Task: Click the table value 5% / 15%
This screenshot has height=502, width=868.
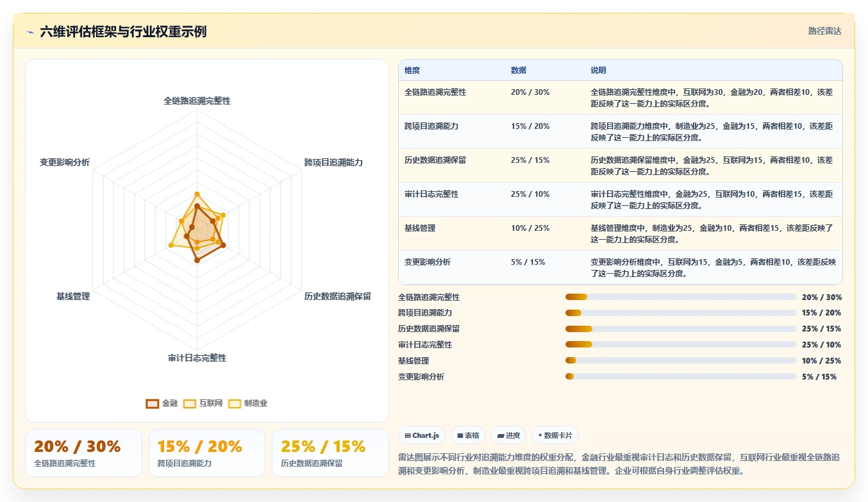Action: 528,262
